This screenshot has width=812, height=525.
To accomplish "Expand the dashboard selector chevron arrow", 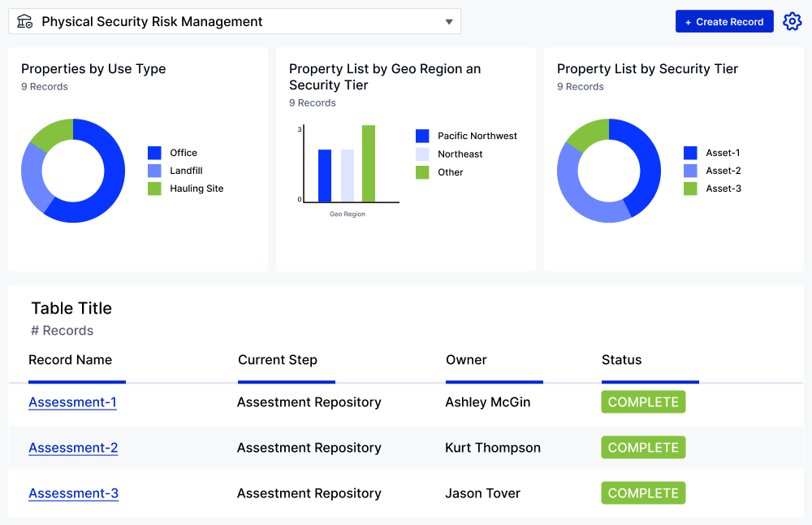I will 449,21.
